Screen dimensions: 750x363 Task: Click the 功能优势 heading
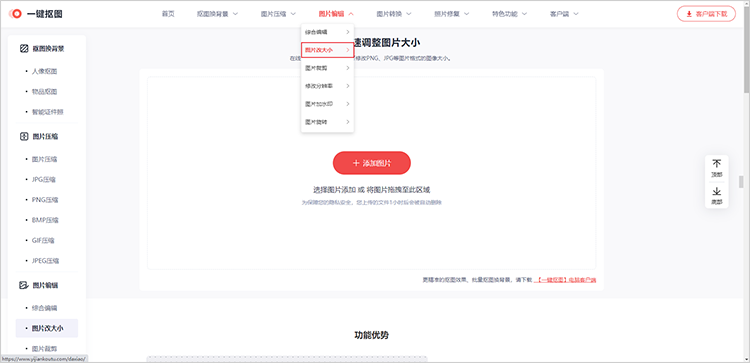point(372,335)
